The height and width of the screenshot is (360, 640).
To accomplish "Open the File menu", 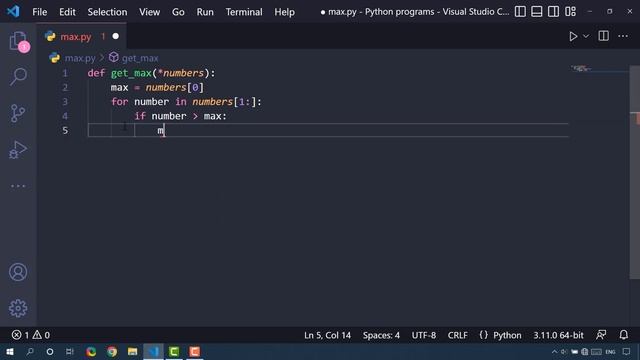I will pyautogui.click(x=40, y=12).
